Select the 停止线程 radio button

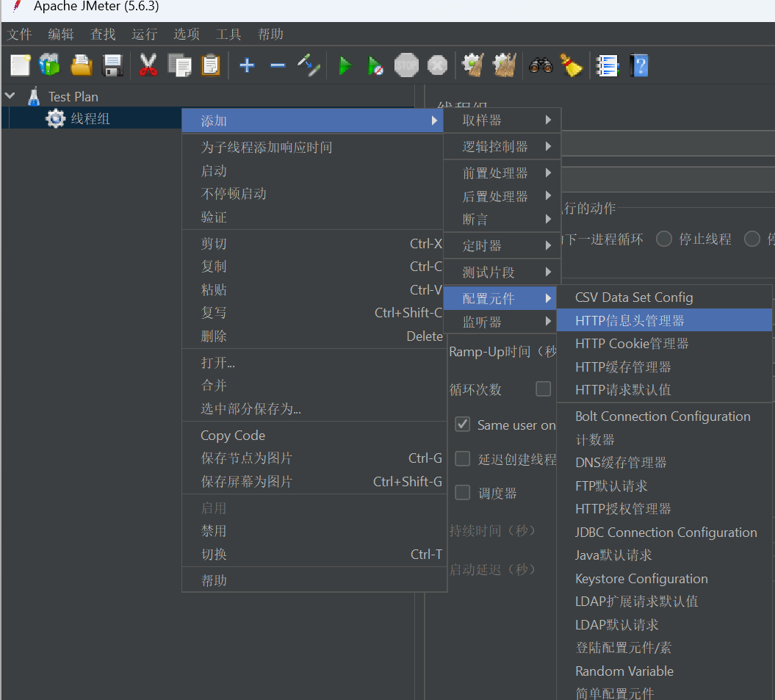coord(664,239)
